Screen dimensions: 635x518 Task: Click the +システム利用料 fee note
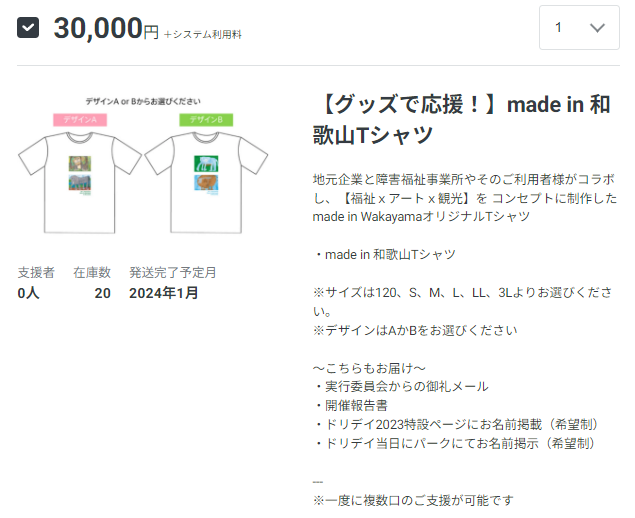point(203,34)
